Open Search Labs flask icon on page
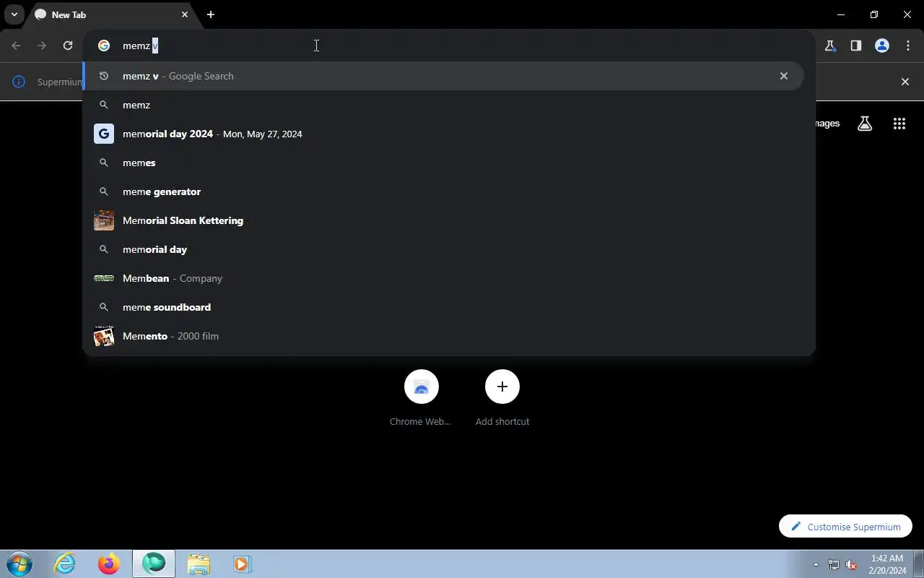 [865, 124]
